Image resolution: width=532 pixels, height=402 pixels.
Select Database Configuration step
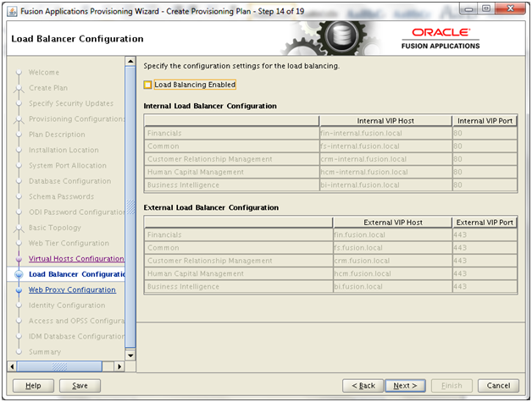pyautogui.click(x=69, y=181)
